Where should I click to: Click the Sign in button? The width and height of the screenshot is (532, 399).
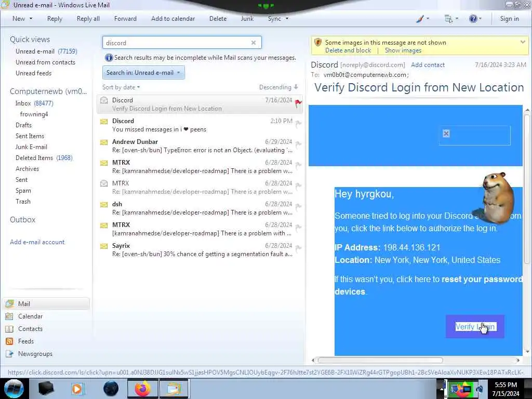tap(509, 19)
